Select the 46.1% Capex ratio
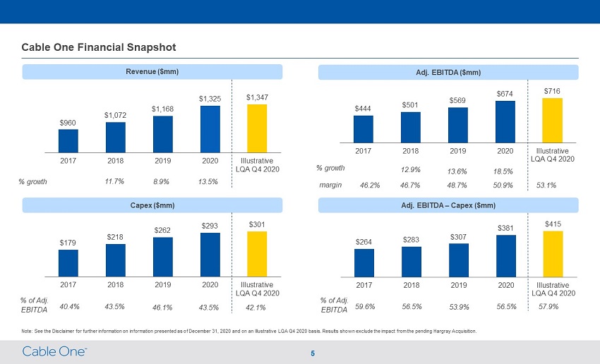This screenshot has width=600, height=364. [x=162, y=308]
